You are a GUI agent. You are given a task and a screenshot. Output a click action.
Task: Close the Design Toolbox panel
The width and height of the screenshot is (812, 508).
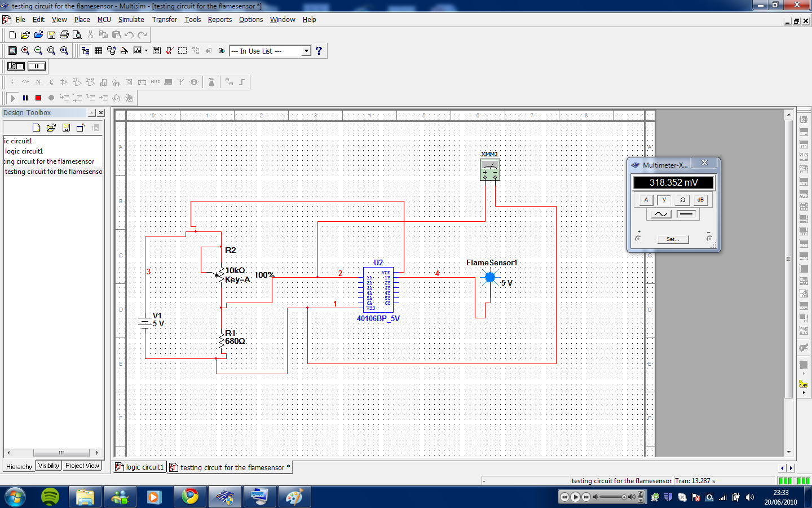(x=101, y=113)
